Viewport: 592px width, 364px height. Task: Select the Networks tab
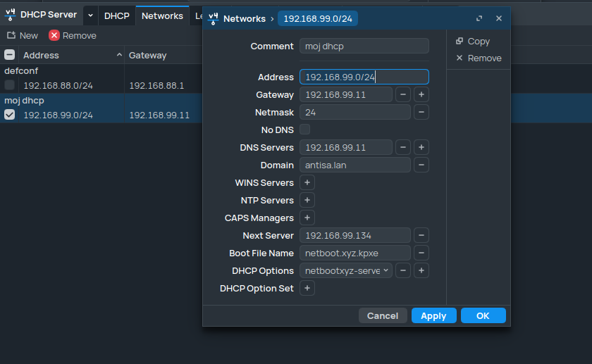coord(162,15)
